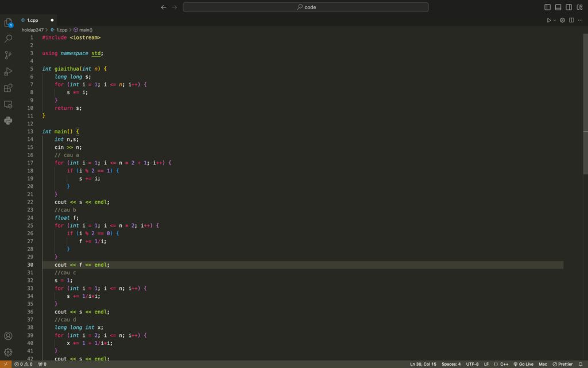The width and height of the screenshot is (588, 368).
Task: Click the Mac configuration status item
Action: point(543,364)
